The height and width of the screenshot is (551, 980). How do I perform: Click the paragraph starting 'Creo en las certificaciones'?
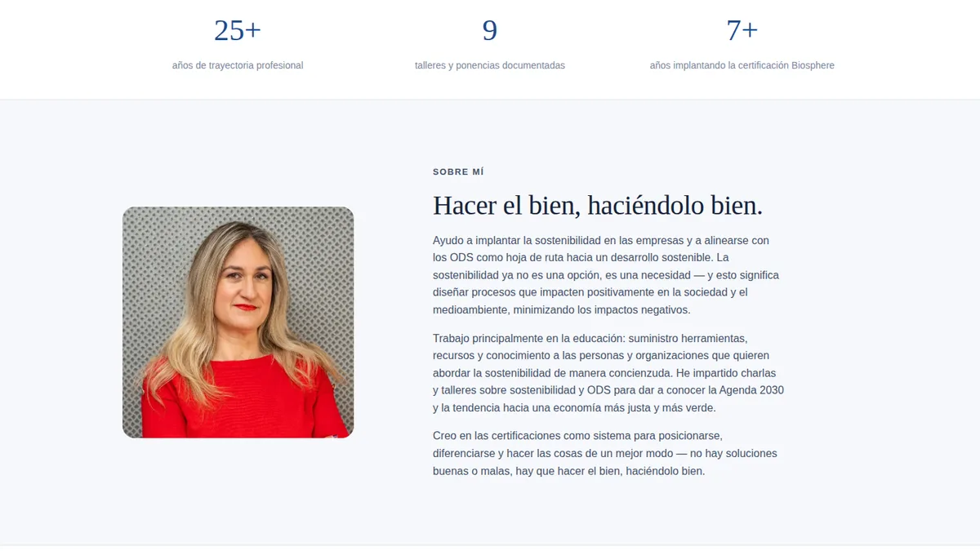click(608, 453)
